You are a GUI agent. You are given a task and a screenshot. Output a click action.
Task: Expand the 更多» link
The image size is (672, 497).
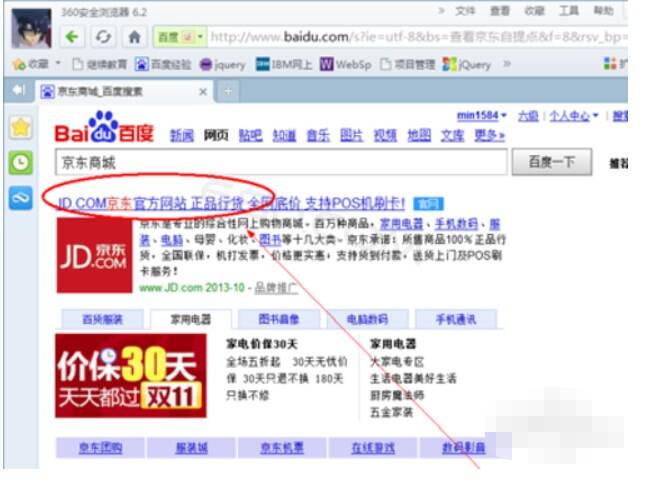[x=490, y=136]
